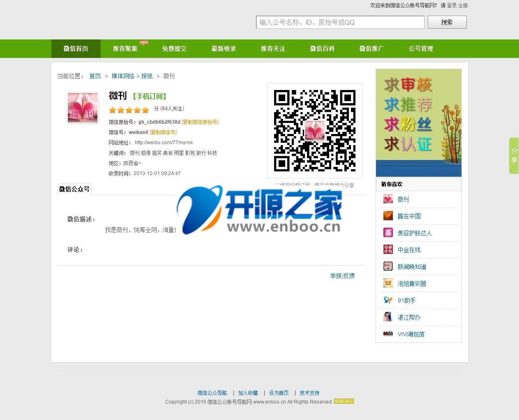The width and height of the screenshot is (519, 420).
Task: Open the green 分享 side tab
Action: (x=514, y=156)
